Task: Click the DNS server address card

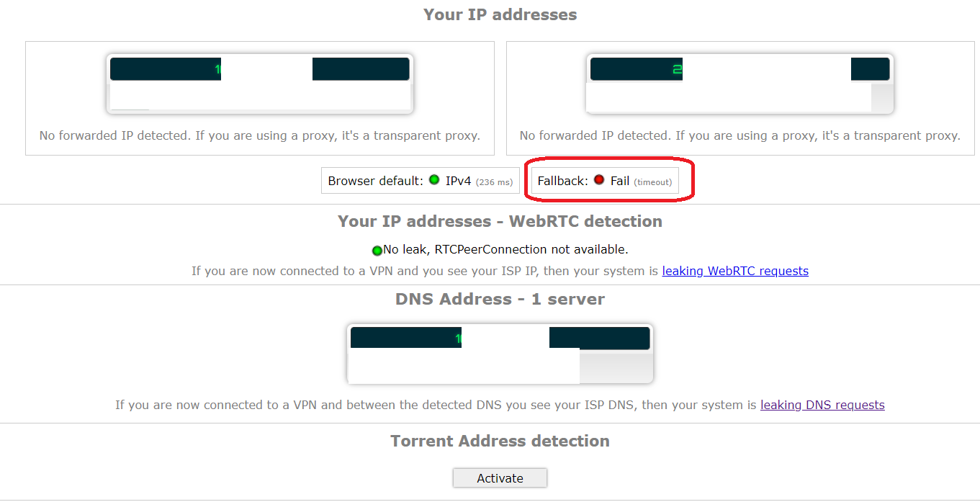Action: click(x=500, y=353)
